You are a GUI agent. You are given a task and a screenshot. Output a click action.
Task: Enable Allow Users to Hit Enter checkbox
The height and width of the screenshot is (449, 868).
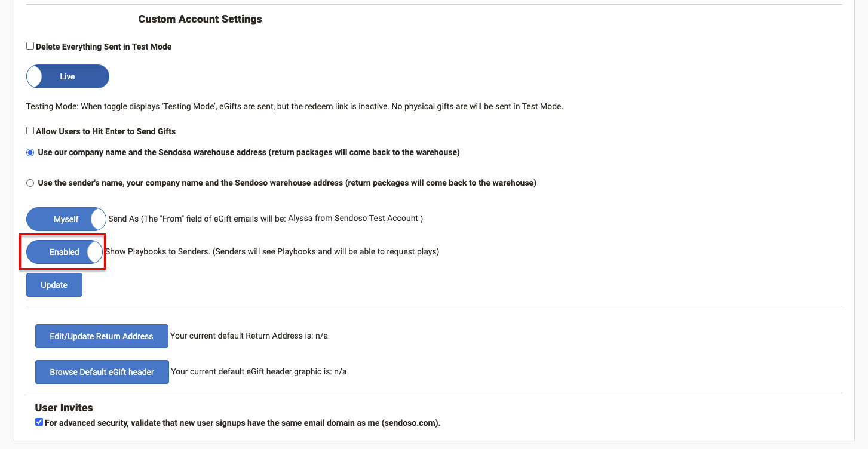tap(30, 131)
